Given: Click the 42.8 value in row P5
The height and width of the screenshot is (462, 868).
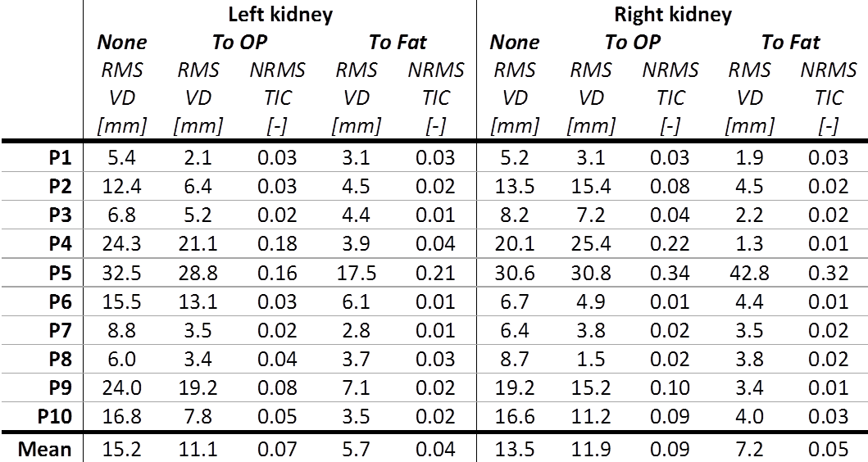Looking at the screenshot, I should pos(749,273).
